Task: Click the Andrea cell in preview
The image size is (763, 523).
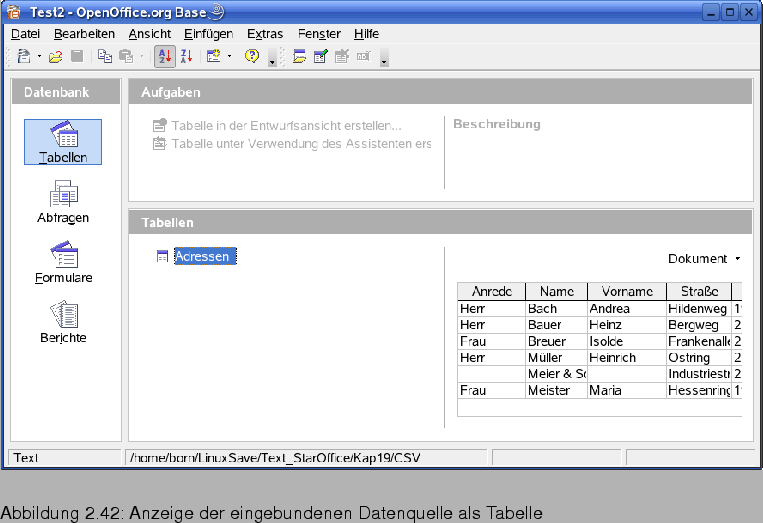Action: 627,308
